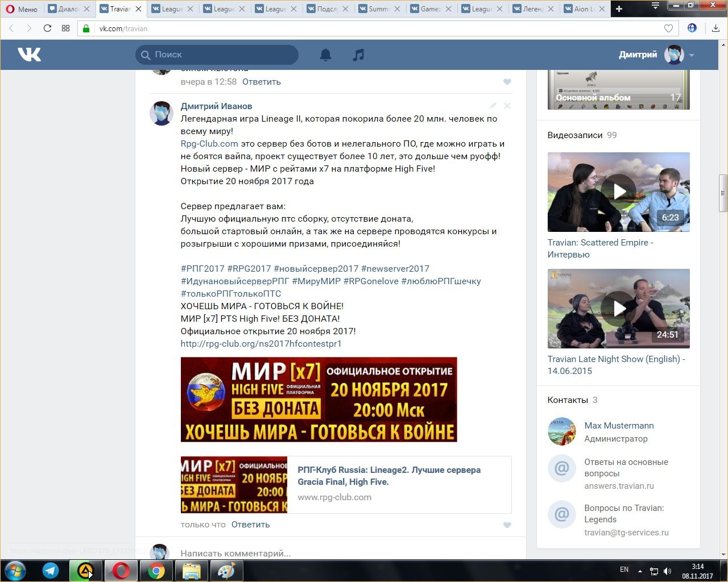Viewport: 728px width, 582px height.
Task: Open the Основной альбом thumbnail
Action: coord(619,90)
